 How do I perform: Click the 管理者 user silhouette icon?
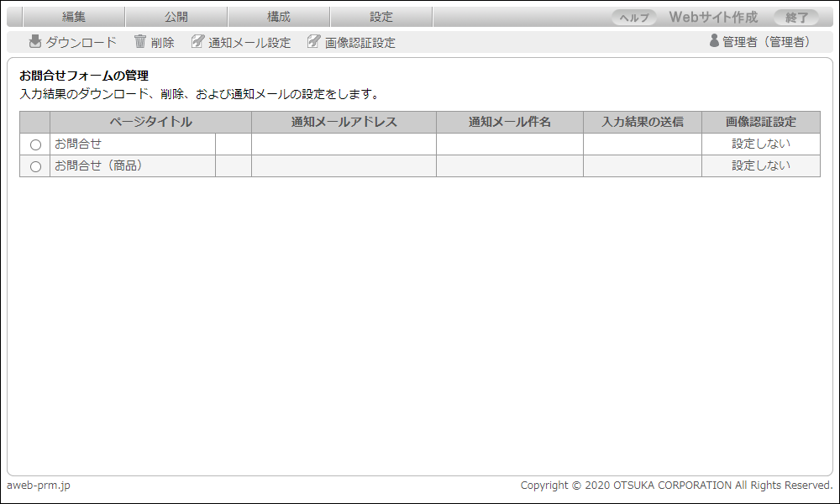[x=715, y=41]
